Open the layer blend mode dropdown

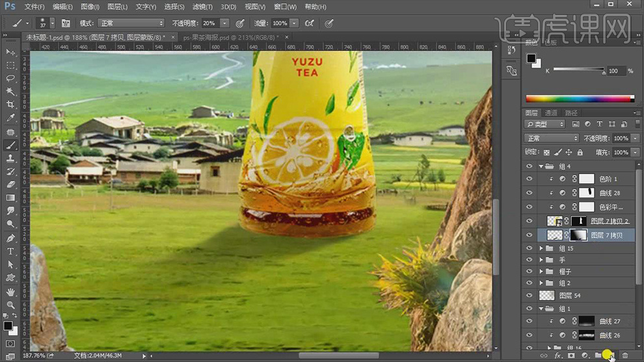pyautogui.click(x=551, y=138)
